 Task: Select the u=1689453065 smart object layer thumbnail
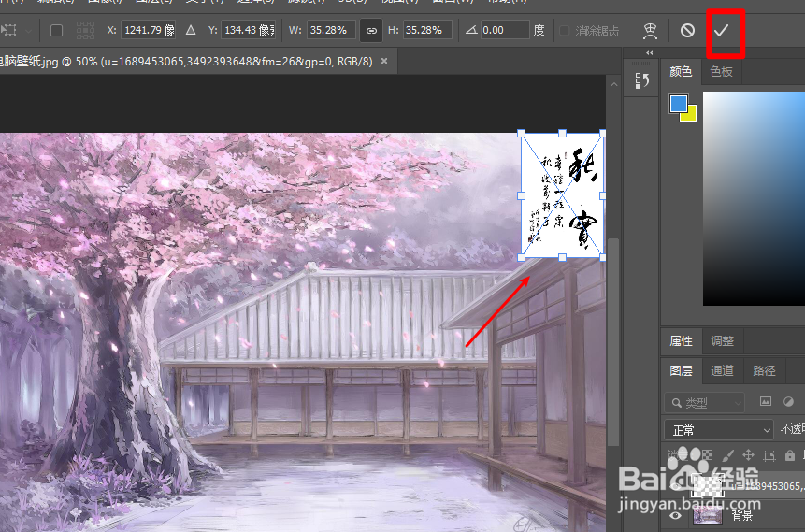(x=708, y=484)
